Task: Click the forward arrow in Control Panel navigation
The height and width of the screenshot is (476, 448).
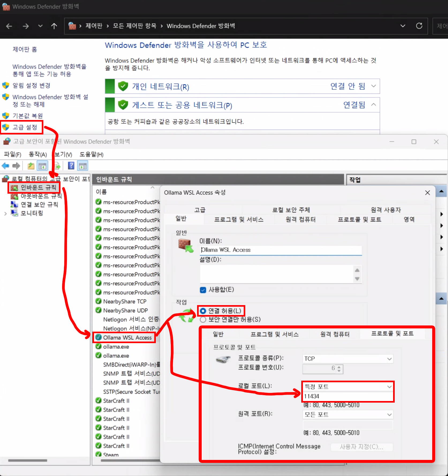Action: (25, 26)
